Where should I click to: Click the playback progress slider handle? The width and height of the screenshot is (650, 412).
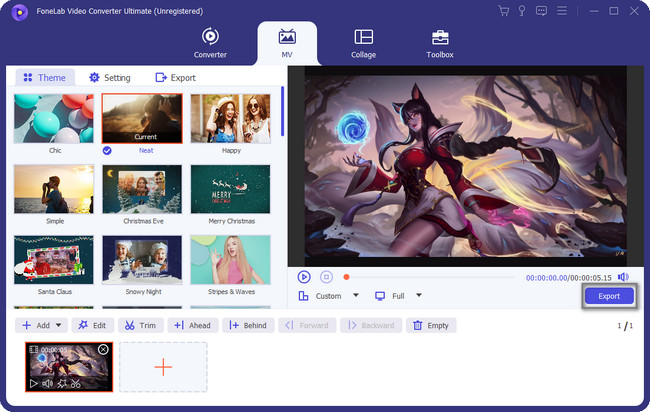click(x=347, y=277)
